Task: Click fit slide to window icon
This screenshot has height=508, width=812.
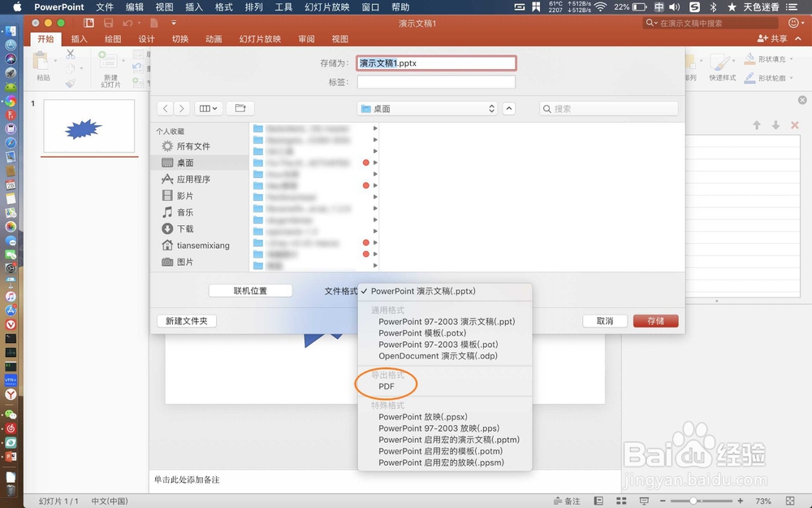Action: [x=790, y=501]
